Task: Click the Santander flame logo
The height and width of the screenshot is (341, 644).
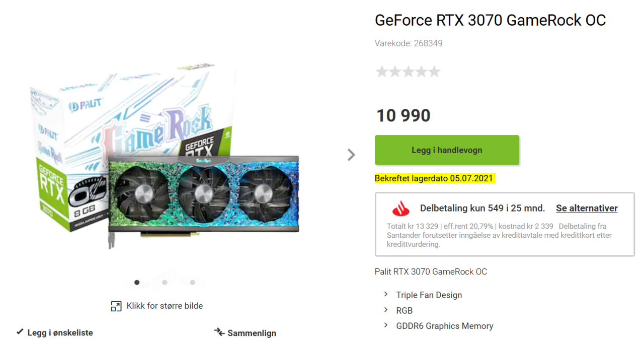Action: tap(401, 208)
